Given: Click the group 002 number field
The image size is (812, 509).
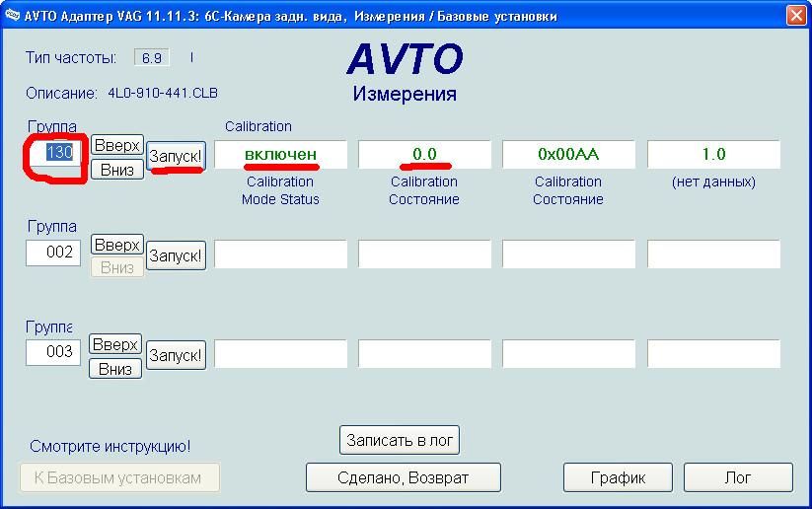Looking at the screenshot, I should pos(53,253).
